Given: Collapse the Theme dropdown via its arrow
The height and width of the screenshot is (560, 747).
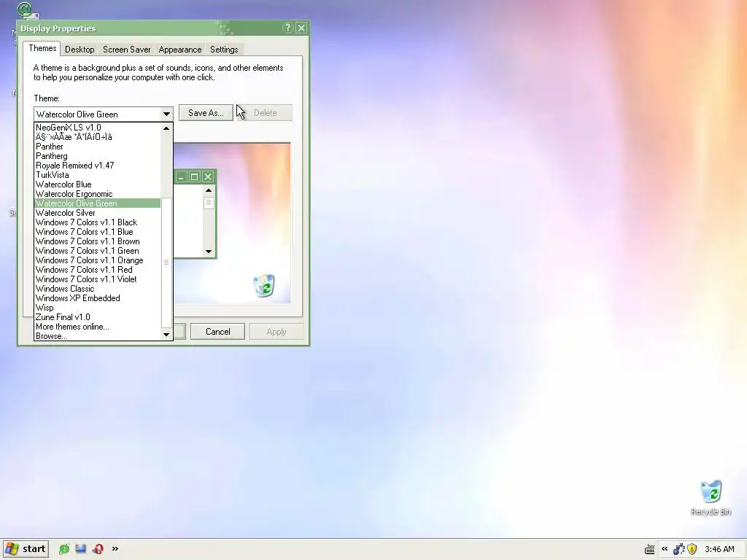Looking at the screenshot, I should 166,114.
